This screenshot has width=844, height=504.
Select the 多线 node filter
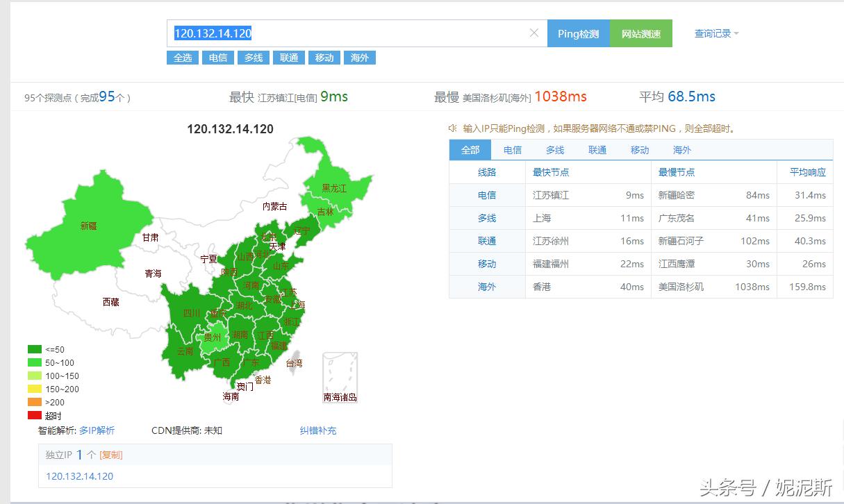[253, 58]
